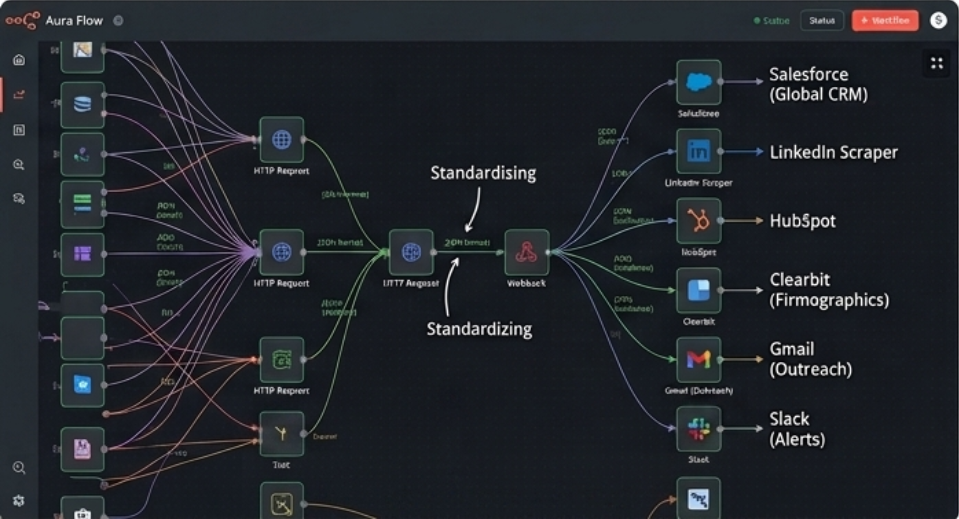The image size is (959, 519).
Task: Click the red add workflow button
Action: pyautogui.click(x=885, y=21)
